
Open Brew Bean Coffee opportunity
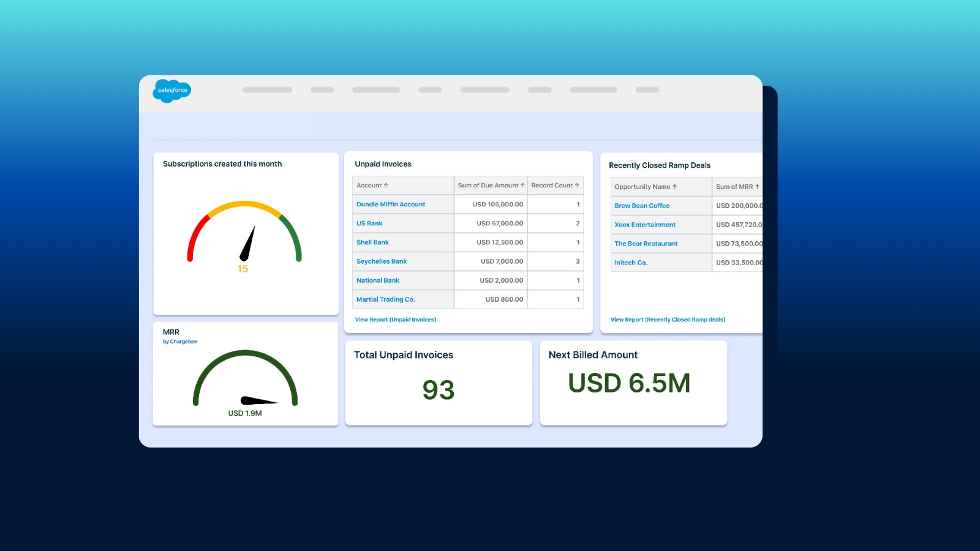(642, 206)
